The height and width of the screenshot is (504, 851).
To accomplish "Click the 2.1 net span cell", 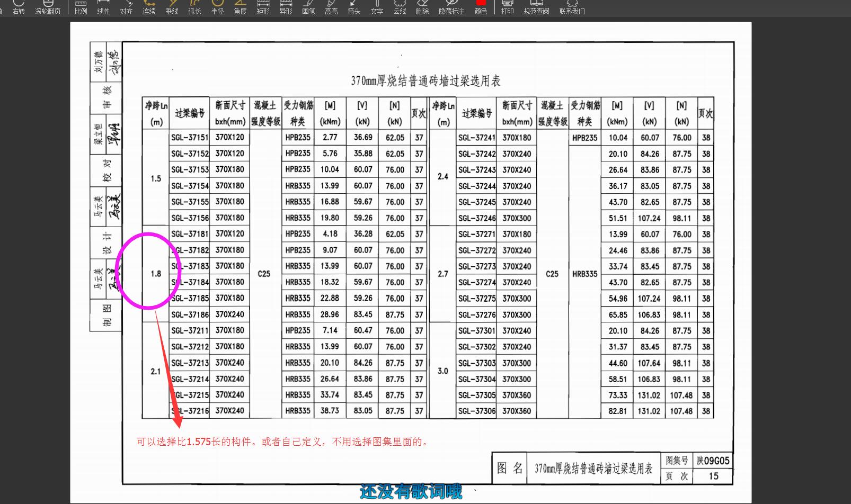I will pyautogui.click(x=156, y=371).
